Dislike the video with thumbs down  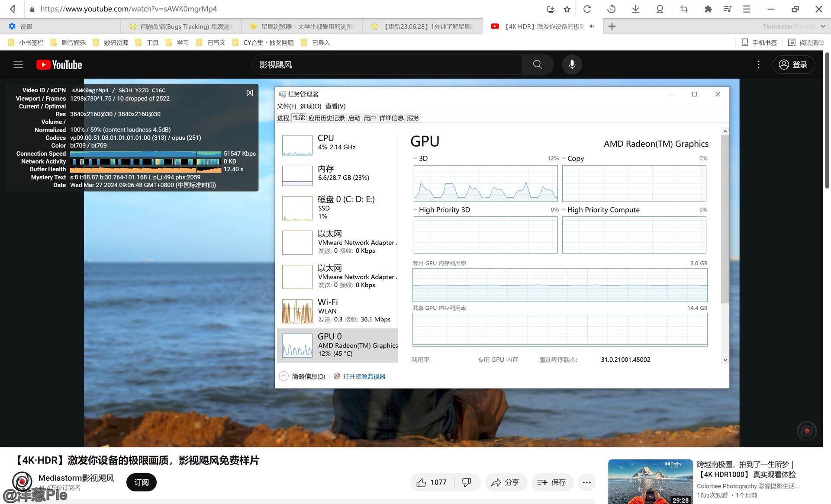coord(467,482)
